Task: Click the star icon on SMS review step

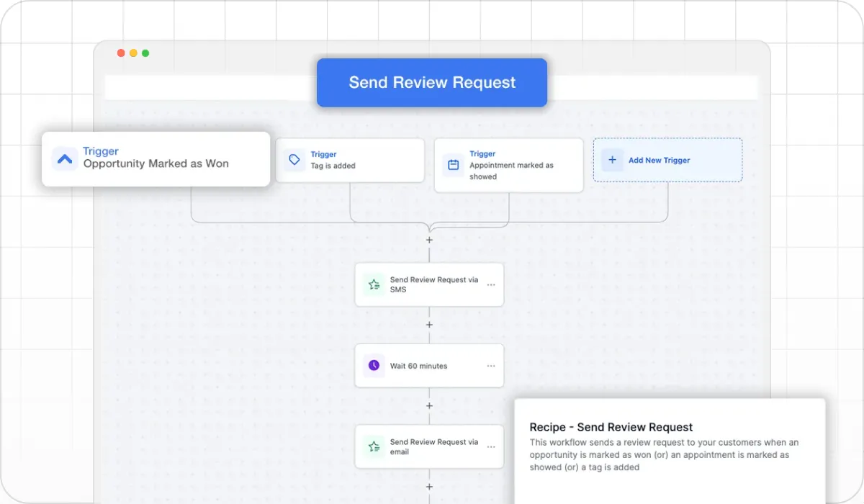Action: [x=374, y=284]
